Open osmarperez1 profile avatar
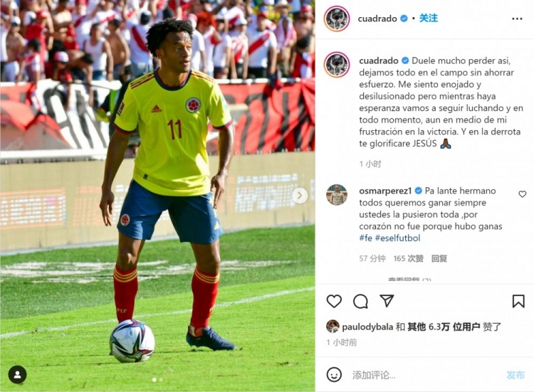Screen dimensions: 534x392 (x=337, y=195)
